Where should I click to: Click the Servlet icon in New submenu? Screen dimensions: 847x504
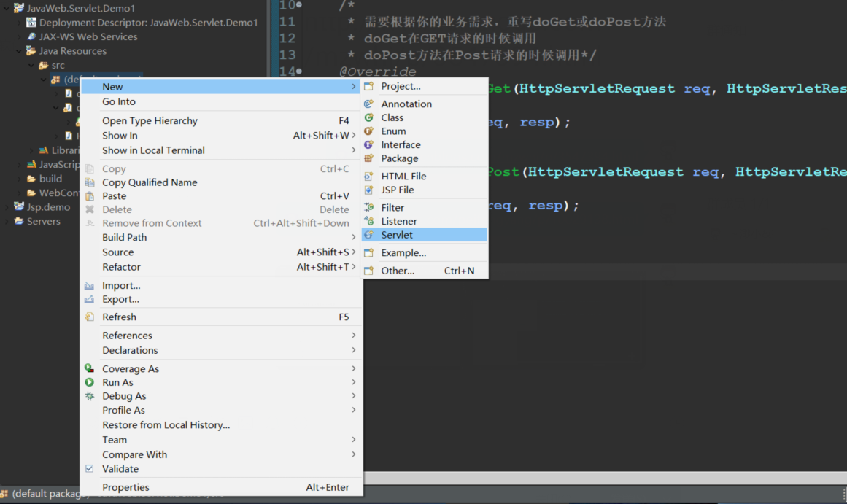369,235
